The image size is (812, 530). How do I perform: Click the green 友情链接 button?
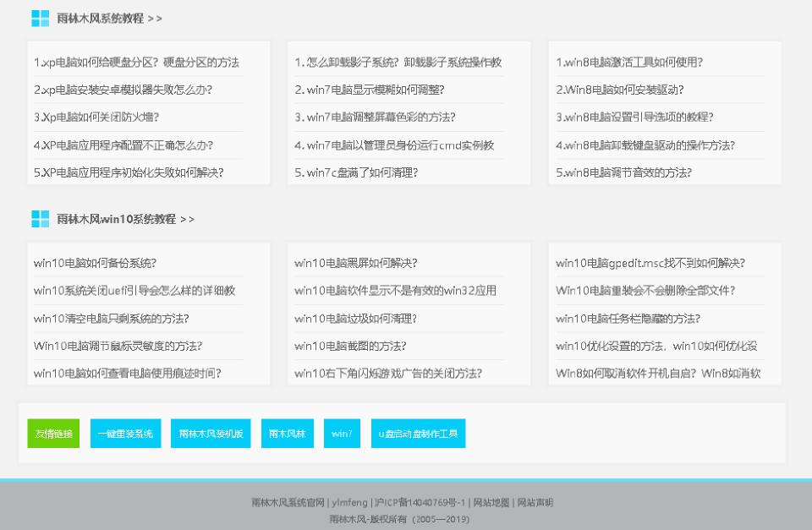click(x=52, y=434)
